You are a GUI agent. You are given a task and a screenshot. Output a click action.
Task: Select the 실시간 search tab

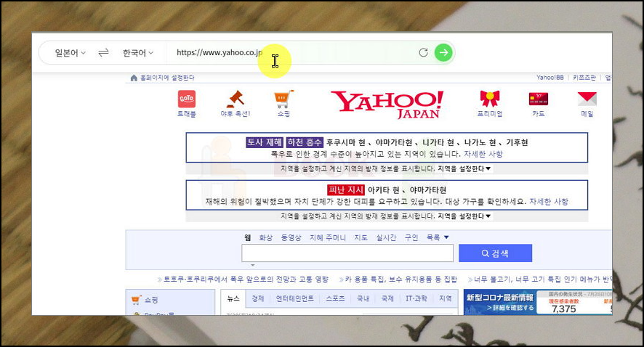386,237
